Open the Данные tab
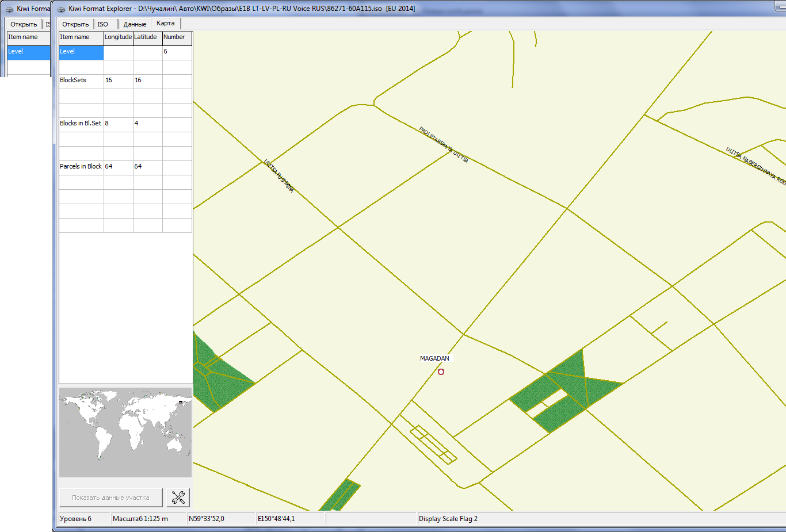This screenshot has width=786, height=532. (135, 24)
